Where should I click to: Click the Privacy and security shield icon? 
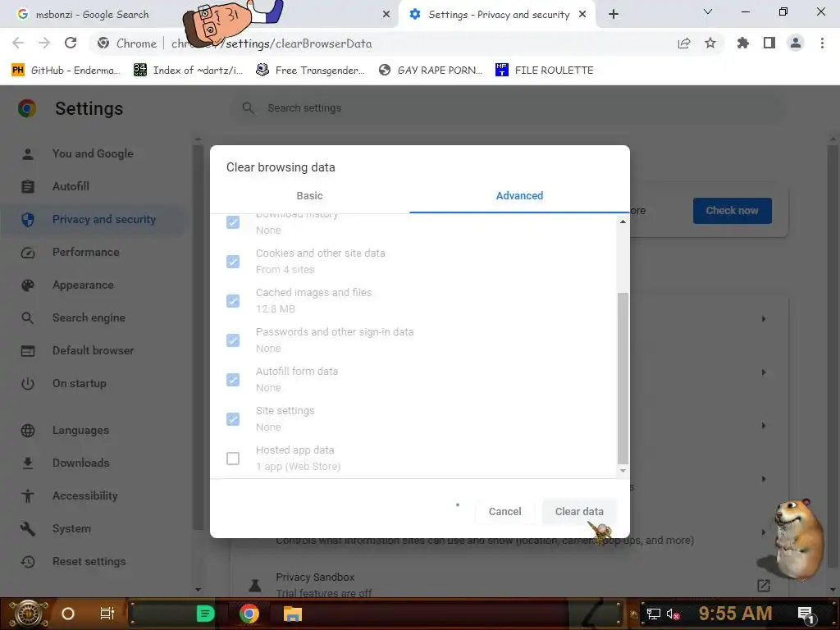pyautogui.click(x=28, y=220)
